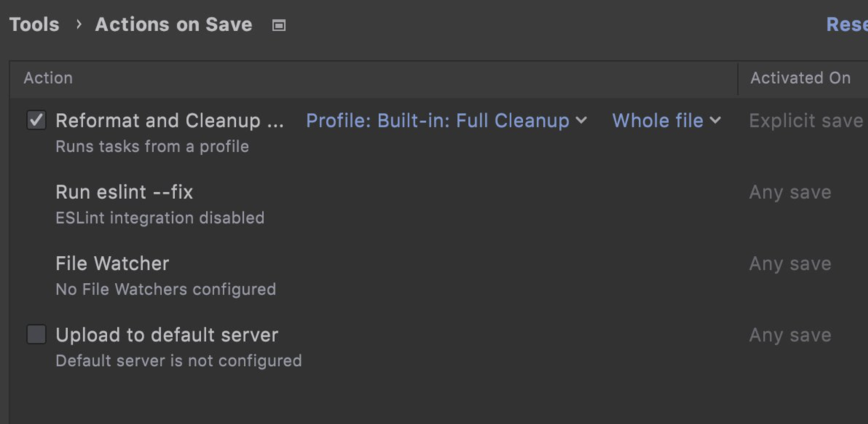Click Any save next to File Watcher
The image size is (868, 424).
790,264
